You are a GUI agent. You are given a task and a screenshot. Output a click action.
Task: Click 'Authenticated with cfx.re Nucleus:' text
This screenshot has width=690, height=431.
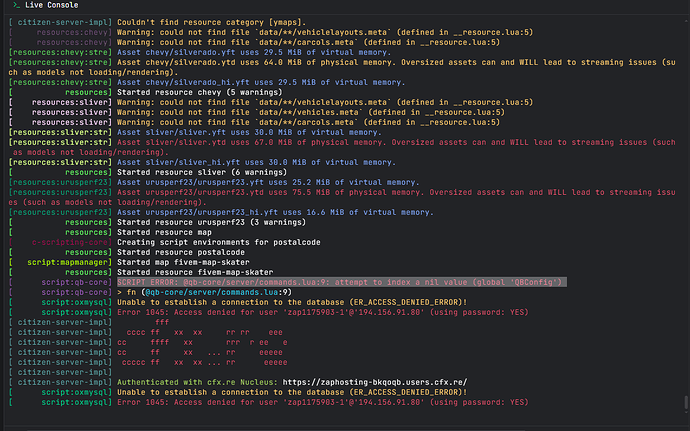coord(197,382)
